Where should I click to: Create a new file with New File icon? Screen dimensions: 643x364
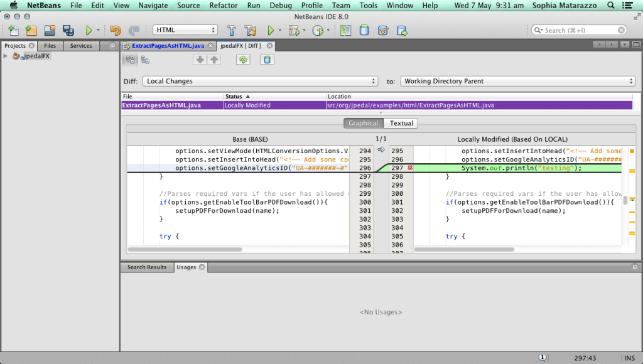point(13,29)
